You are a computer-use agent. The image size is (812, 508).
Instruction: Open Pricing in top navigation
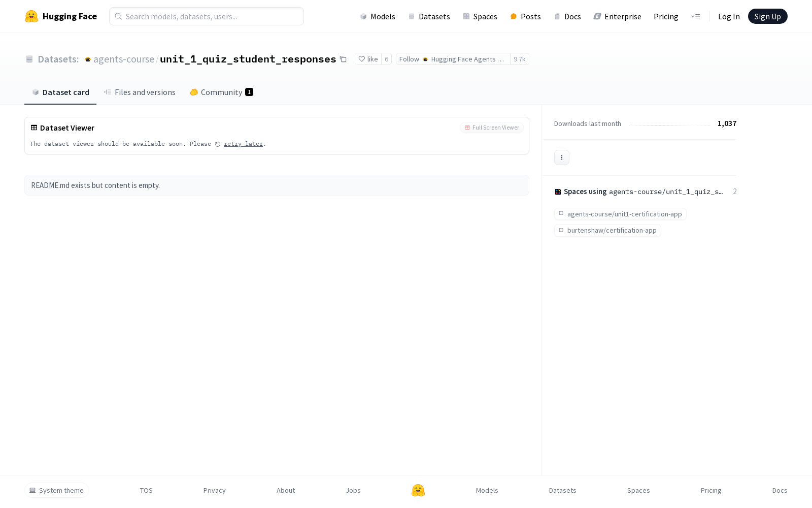point(666,16)
